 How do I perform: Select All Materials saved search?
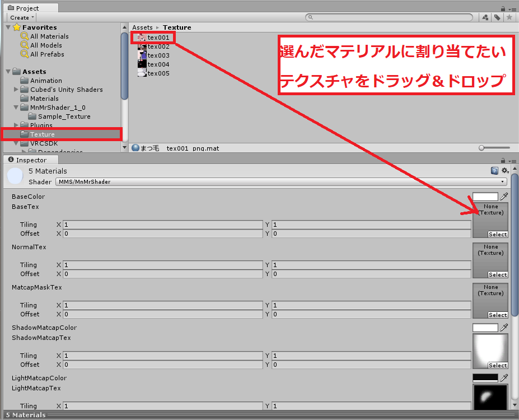point(49,36)
